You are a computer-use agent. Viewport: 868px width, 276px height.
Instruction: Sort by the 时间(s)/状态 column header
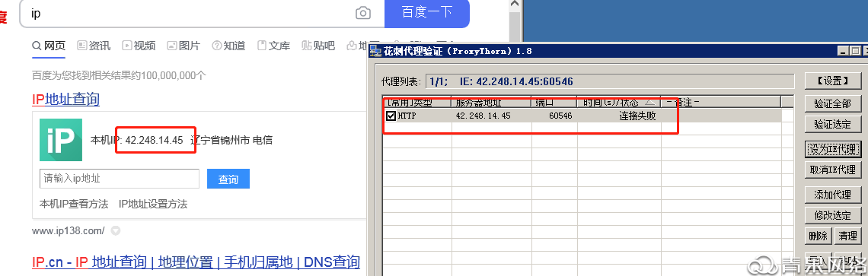click(x=618, y=103)
